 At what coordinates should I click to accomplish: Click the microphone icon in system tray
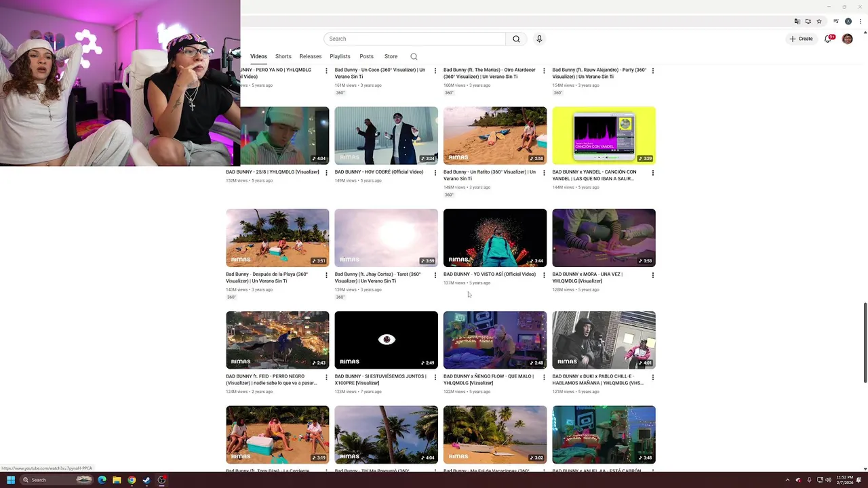tap(809, 480)
